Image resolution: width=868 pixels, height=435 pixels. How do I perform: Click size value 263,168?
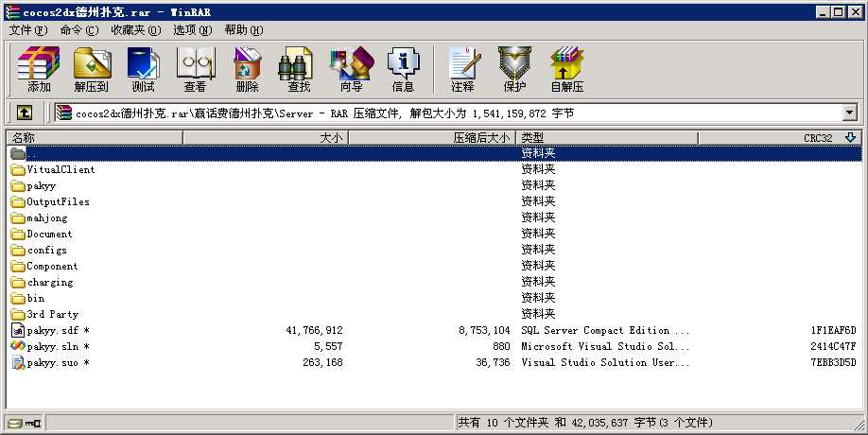click(x=322, y=362)
